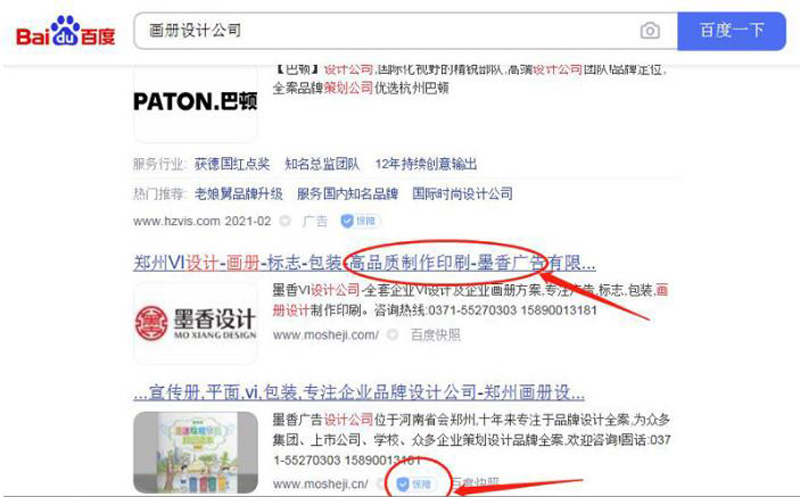Expand the dropdown icon next to www.mosheji.com/
Viewport: 800px width, 497px height.
[392, 335]
